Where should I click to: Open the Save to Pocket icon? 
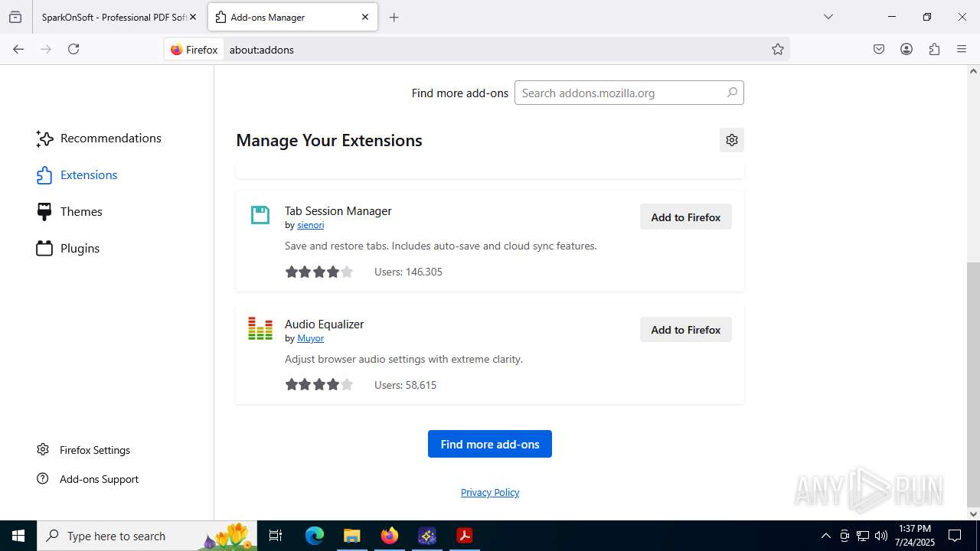(879, 49)
